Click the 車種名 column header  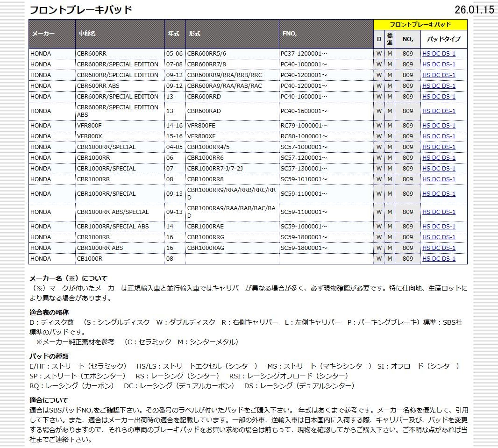(120, 34)
